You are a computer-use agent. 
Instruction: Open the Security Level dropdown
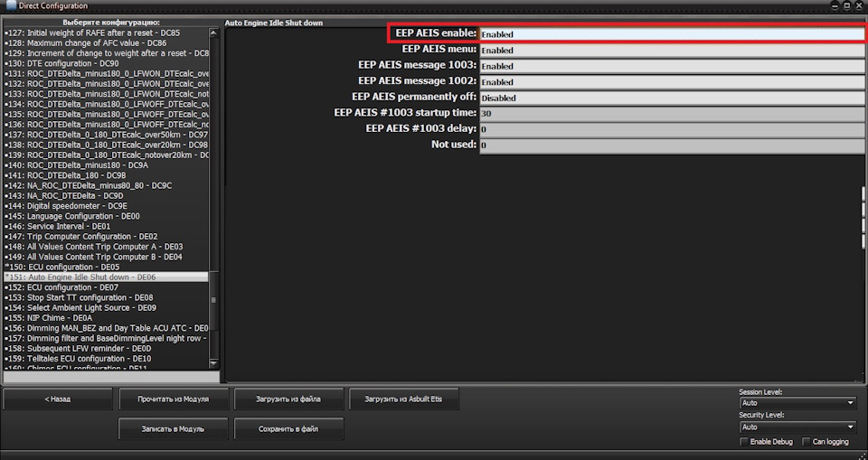[797, 427]
